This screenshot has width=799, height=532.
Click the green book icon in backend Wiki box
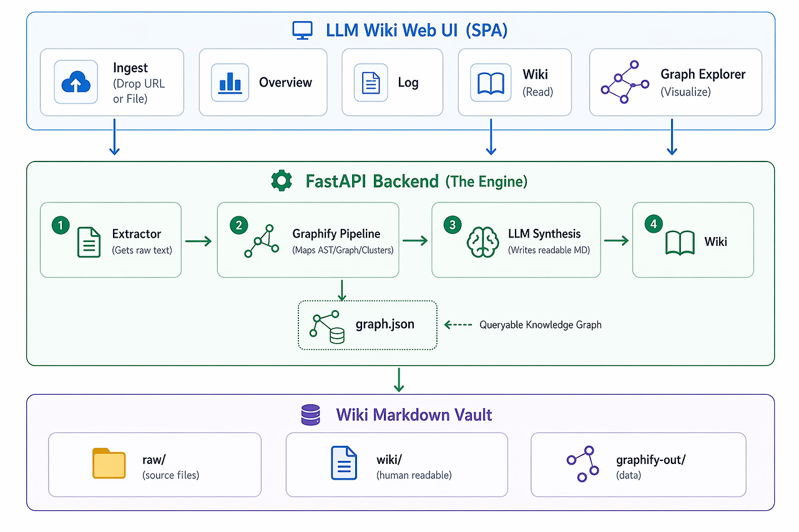pyautogui.click(x=680, y=242)
